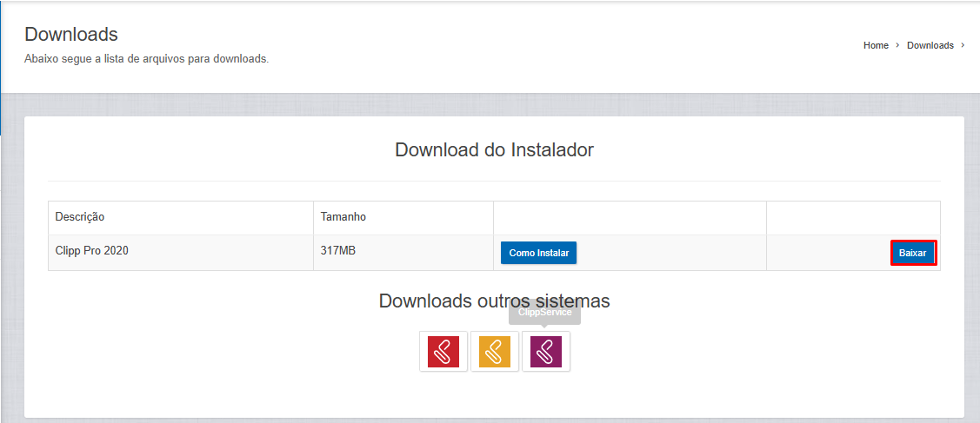The image size is (980, 423).
Task: Select the purple ClippService icon
Action: [x=546, y=352]
